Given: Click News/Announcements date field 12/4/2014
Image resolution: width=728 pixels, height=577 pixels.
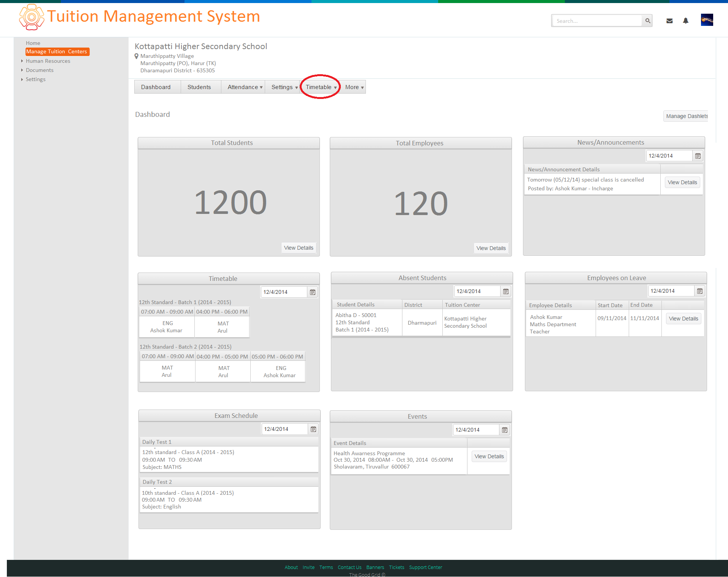Looking at the screenshot, I should pos(669,156).
